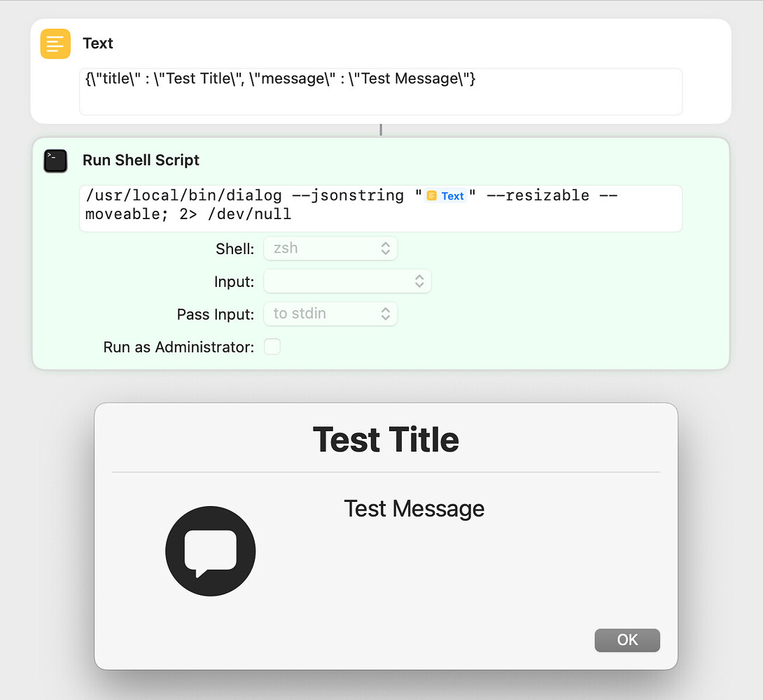Click the Test Title heading
This screenshot has height=700, width=763.
386,439
